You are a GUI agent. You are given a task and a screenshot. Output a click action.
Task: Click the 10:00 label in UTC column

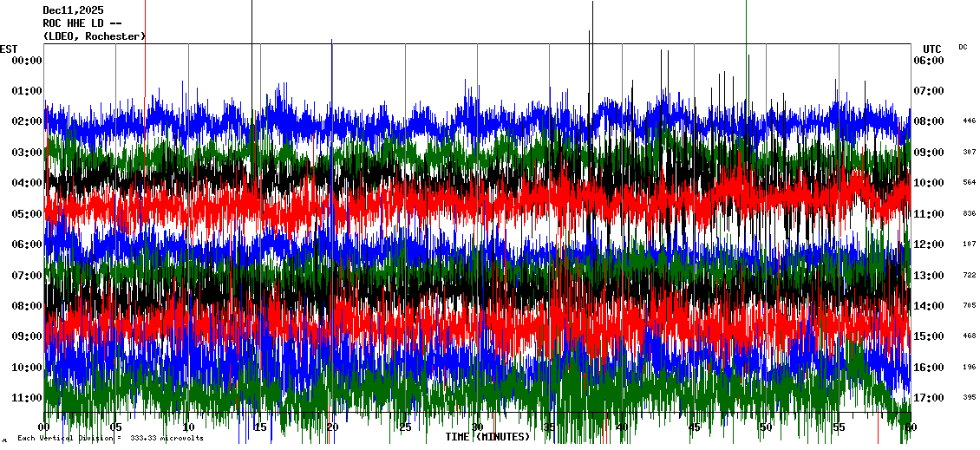(929, 182)
